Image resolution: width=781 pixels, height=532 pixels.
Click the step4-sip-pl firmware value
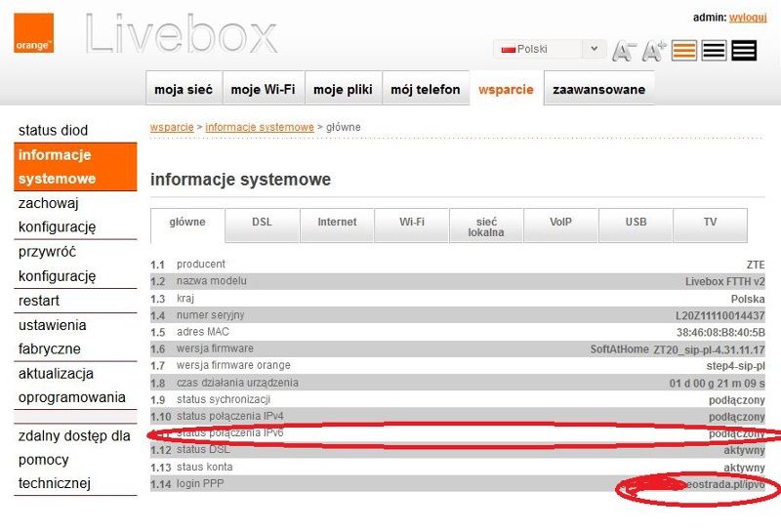[x=736, y=366]
